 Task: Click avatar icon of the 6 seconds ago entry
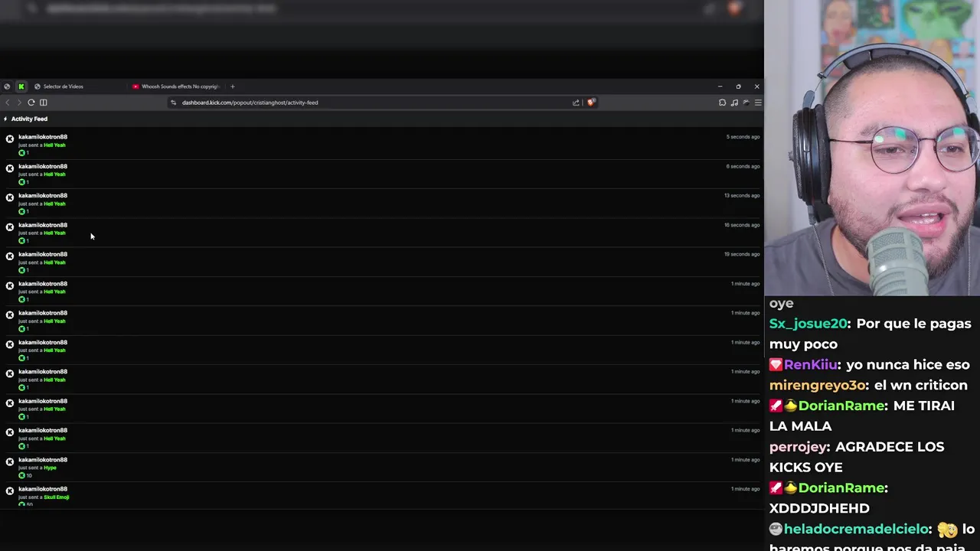[10, 168]
